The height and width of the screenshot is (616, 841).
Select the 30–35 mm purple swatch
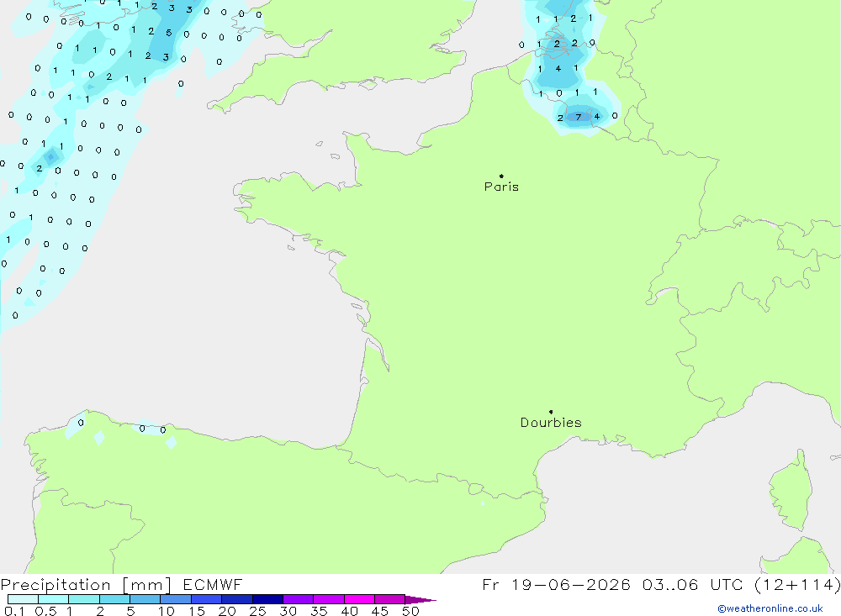tap(299, 599)
